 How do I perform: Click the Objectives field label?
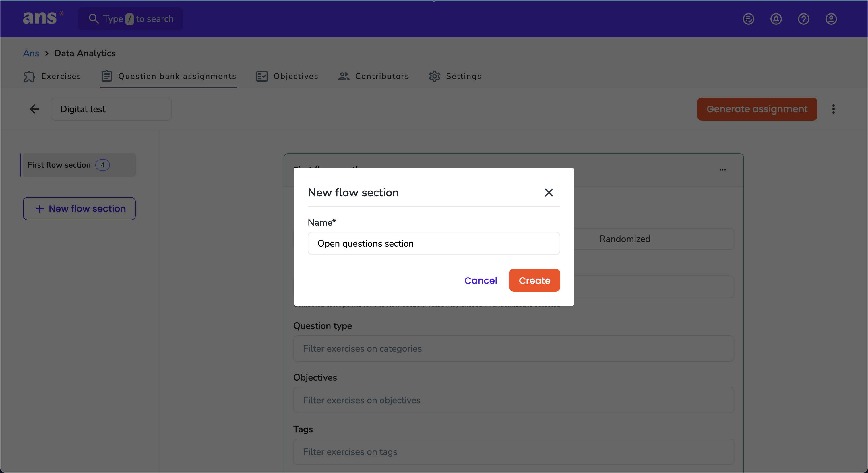coord(315,377)
